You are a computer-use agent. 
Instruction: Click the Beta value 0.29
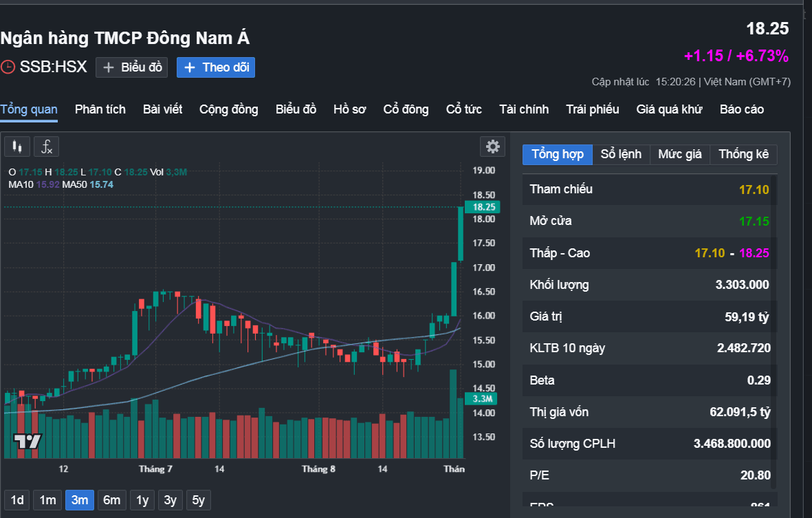click(x=758, y=380)
